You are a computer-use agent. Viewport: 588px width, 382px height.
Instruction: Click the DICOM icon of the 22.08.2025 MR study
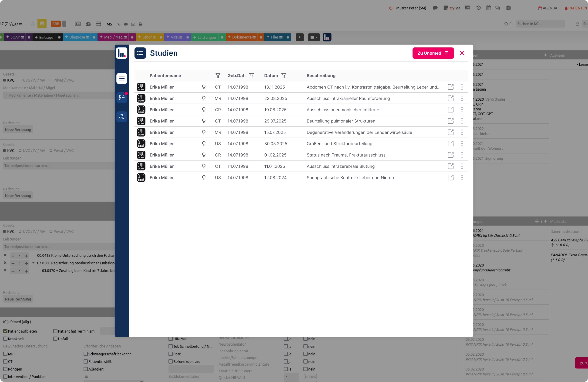click(141, 98)
